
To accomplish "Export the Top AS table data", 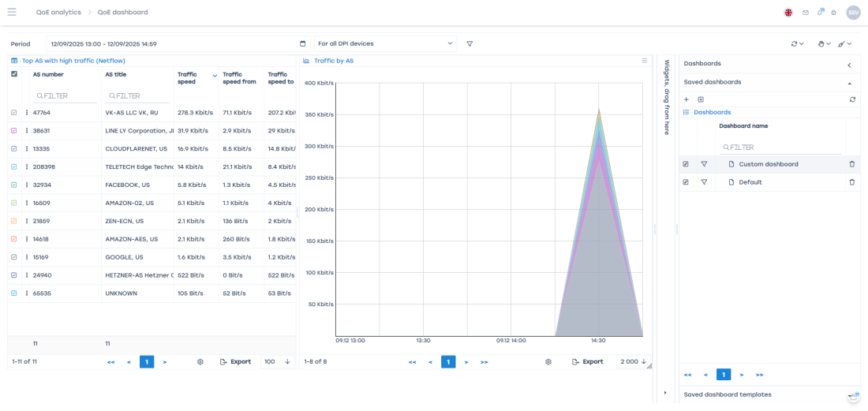I will coord(235,361).
